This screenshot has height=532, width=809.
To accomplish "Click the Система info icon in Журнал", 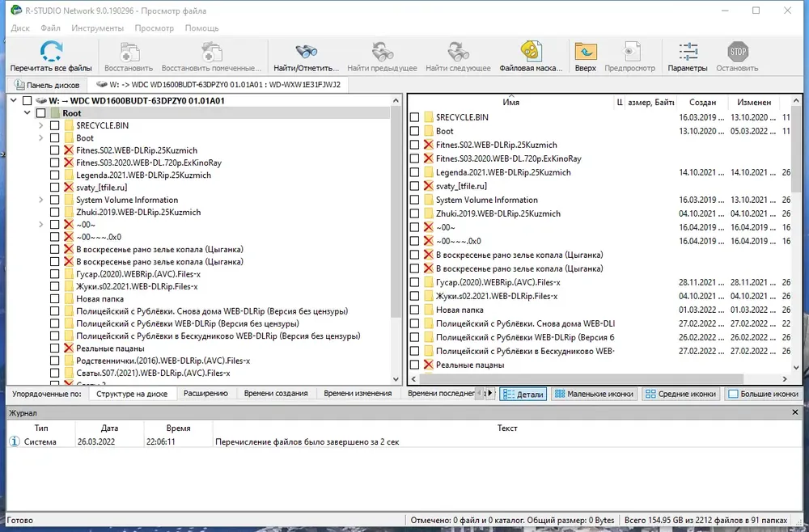I will click(15, 441).
